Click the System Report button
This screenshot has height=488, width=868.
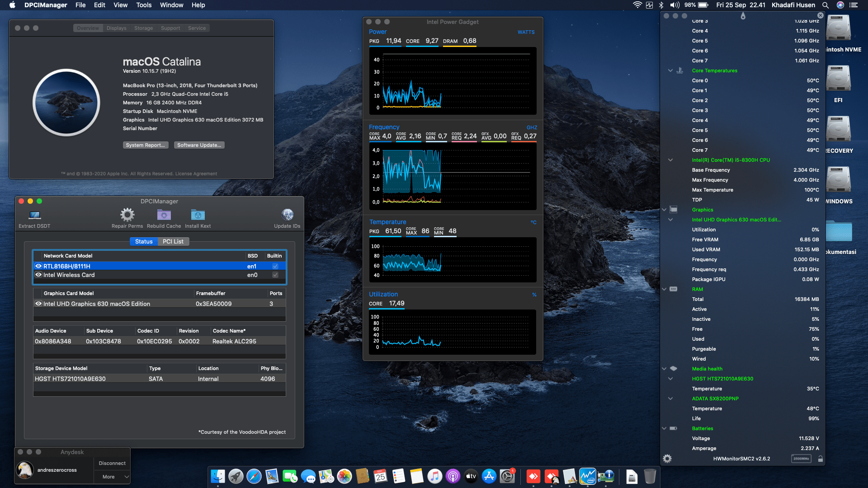pyautogui.click(x=146, y=145)
